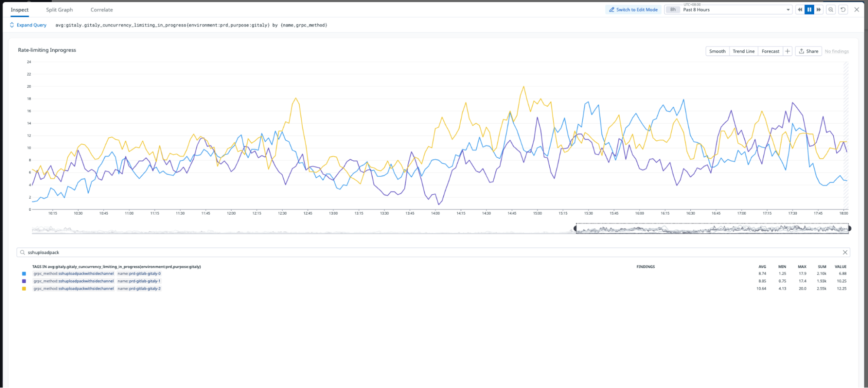The height and width of the screenshot is (388, 868).
Task: Focus the legend search field
Action: (x=217, y=252)
